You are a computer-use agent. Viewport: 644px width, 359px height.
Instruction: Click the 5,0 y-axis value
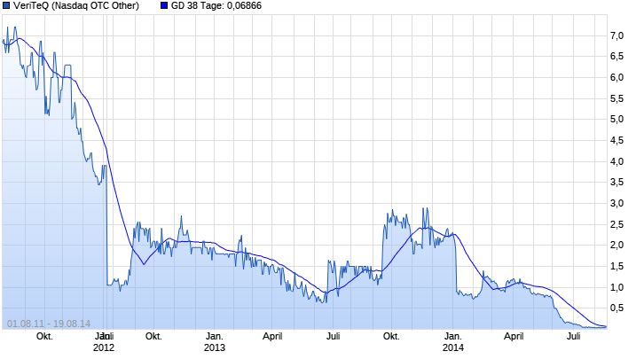(617, 120)
